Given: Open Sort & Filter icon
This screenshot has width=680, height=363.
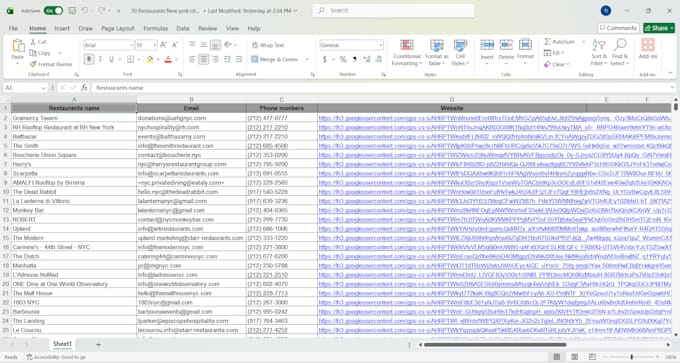Looking at the screenshot, I should 599,45.
